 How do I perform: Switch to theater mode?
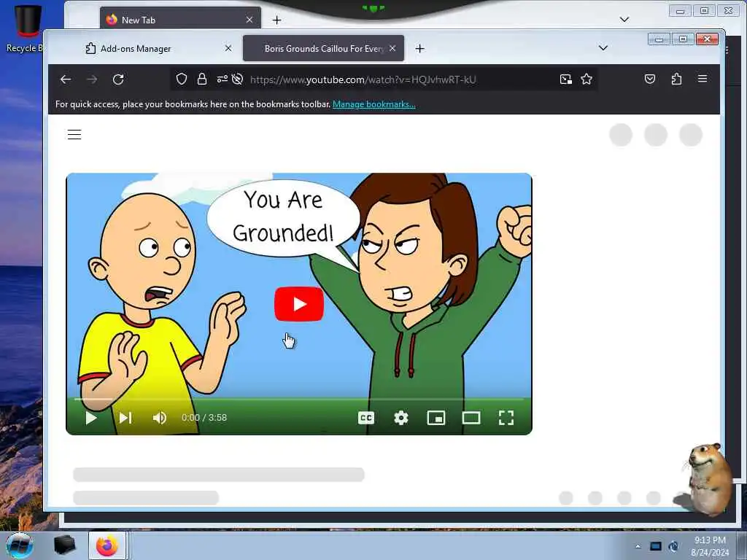(471, 418)
